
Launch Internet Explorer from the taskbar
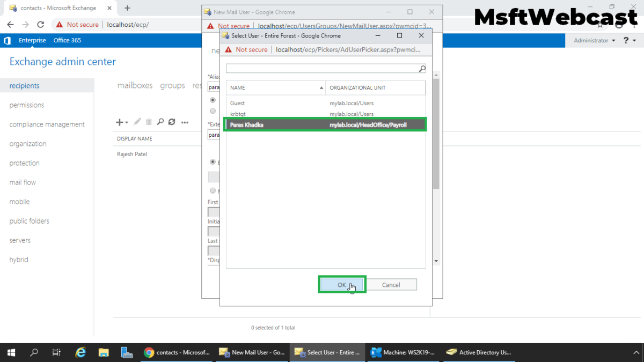(80, 352)
